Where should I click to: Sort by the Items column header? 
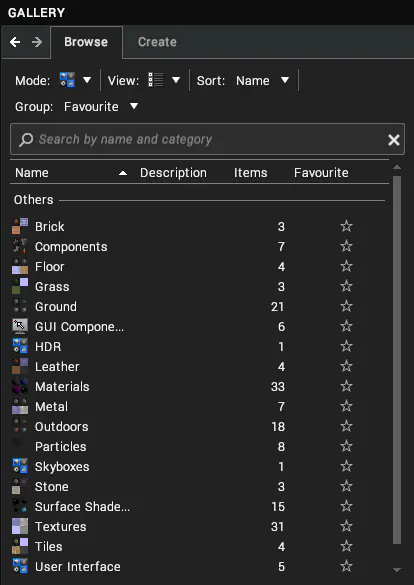251,173
